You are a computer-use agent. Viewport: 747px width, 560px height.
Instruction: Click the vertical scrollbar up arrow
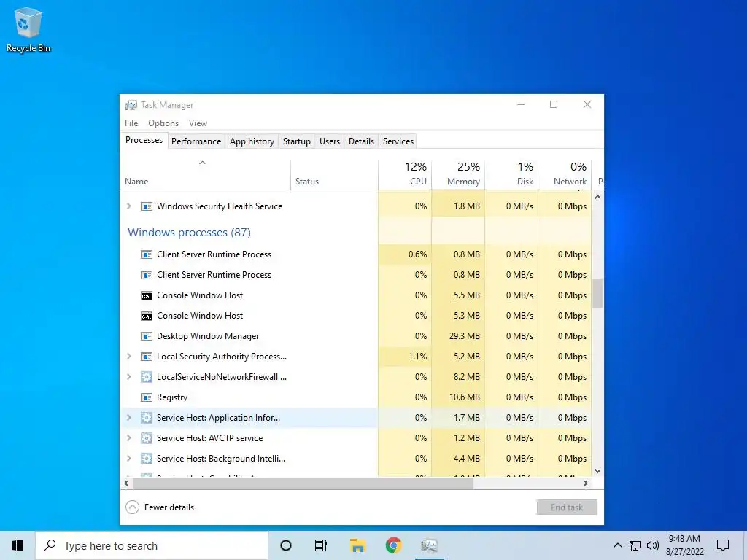(x=597, y=197)
